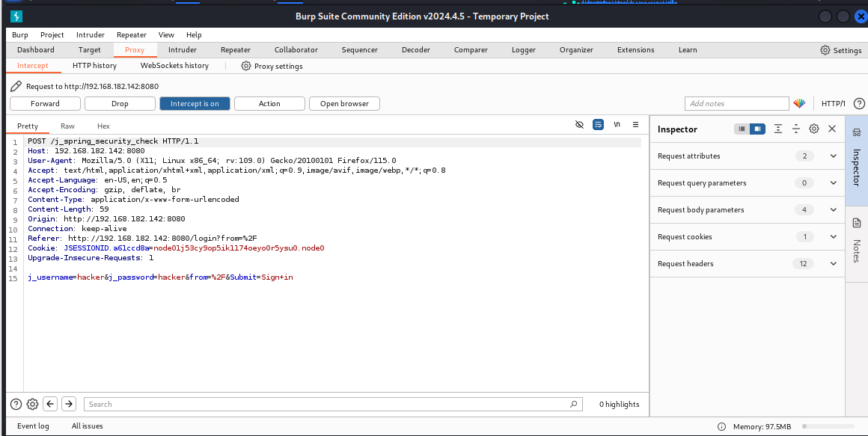
Task: Expand all Inspector sections icon
Action: coord(778,129)
